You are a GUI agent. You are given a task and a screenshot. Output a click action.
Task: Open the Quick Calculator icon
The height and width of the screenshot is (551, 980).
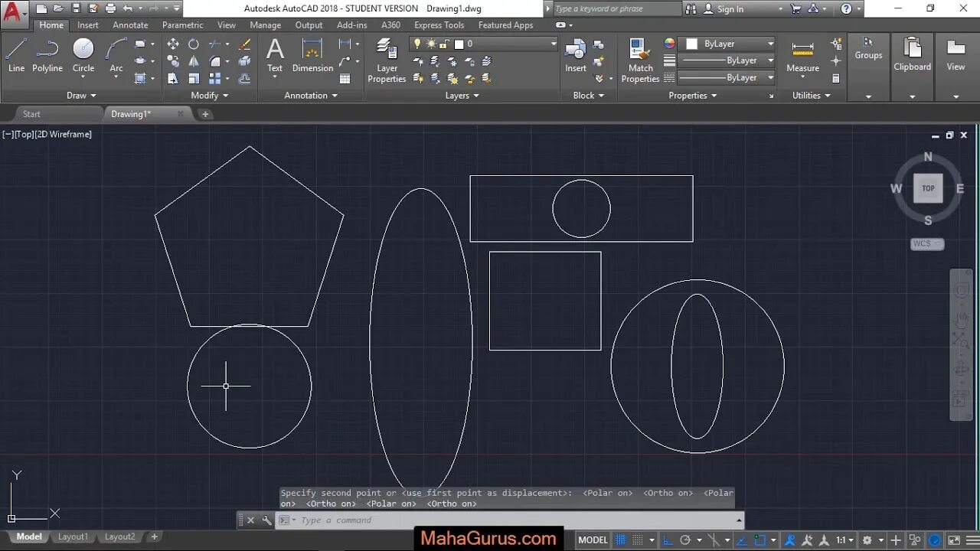pyautogui.click(x=836, y=78)
